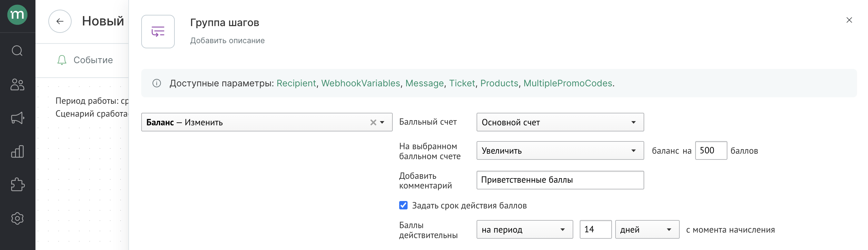This screenshot has height=250, width=868.
Task: Open campaigns via the megaphone icon
Action: click(17, 118)
